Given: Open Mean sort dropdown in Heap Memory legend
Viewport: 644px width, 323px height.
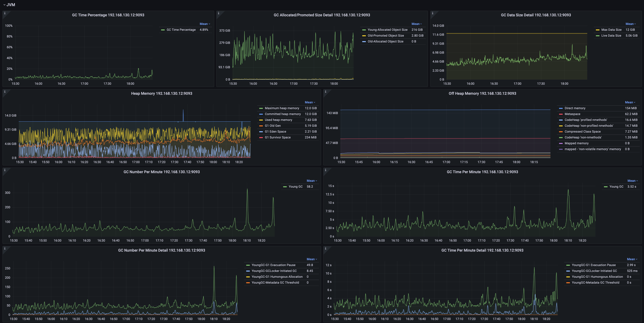Looking at the screenshot, I should 310,102.
